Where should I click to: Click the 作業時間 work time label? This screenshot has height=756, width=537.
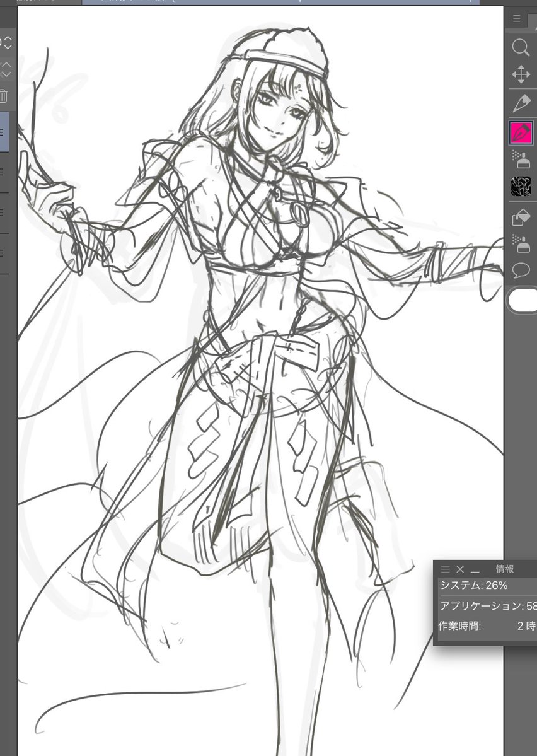459,626
